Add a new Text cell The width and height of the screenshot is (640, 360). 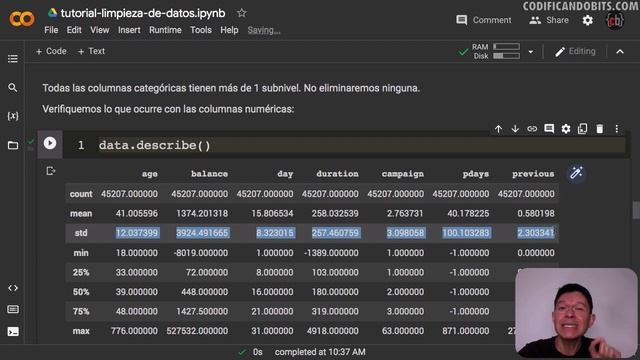pos(91,51)
